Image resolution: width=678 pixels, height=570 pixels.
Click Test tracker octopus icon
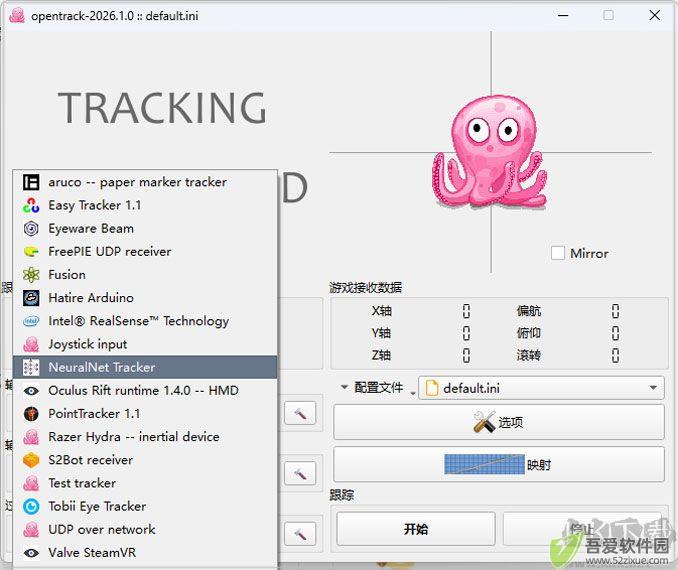[x=31, y=483]
